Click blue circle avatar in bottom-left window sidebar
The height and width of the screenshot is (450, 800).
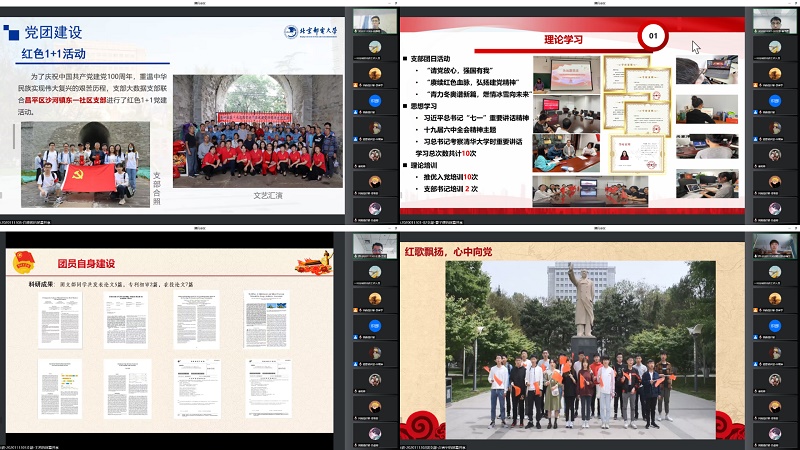point(375,326)
